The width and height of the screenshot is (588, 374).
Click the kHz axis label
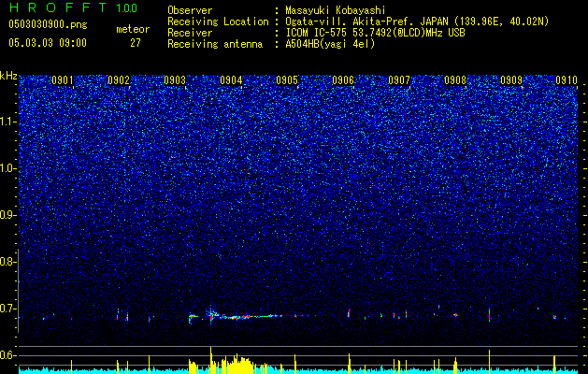pyautogui.click(x=8, y=76)
